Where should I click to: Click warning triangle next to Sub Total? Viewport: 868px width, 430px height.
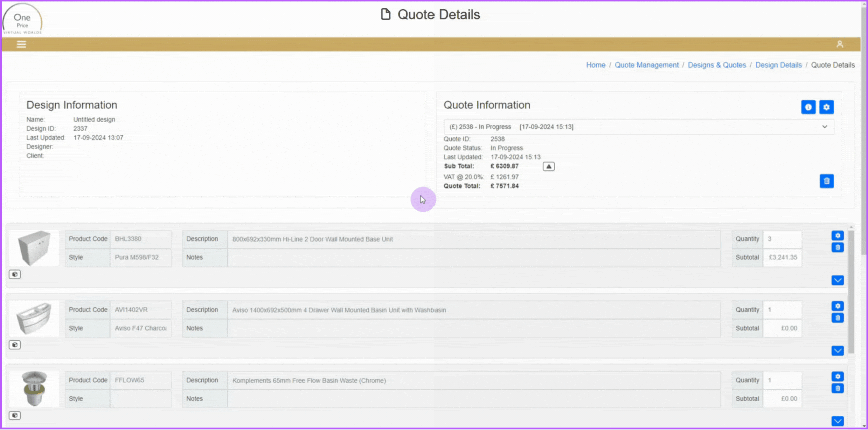click(549, 167)
